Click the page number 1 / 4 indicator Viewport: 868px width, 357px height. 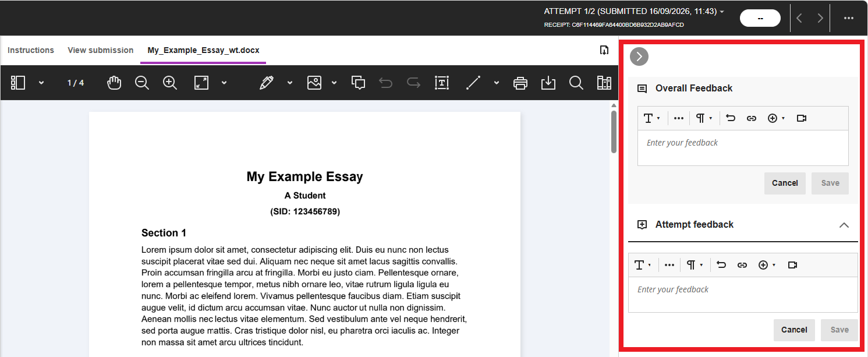[x=76, y=83]
